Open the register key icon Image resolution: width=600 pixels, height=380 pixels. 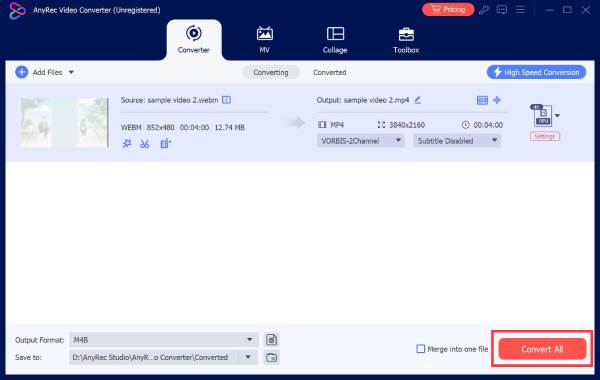484,10
